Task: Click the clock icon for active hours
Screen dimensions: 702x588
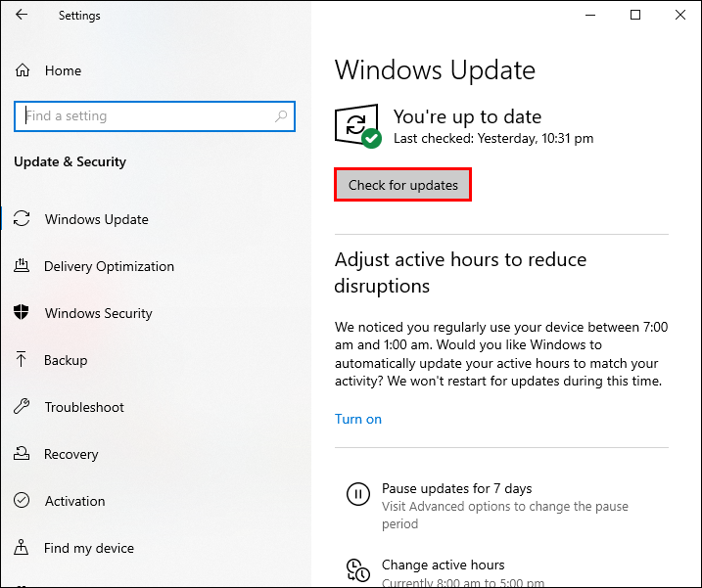Action: click(358, 570)
